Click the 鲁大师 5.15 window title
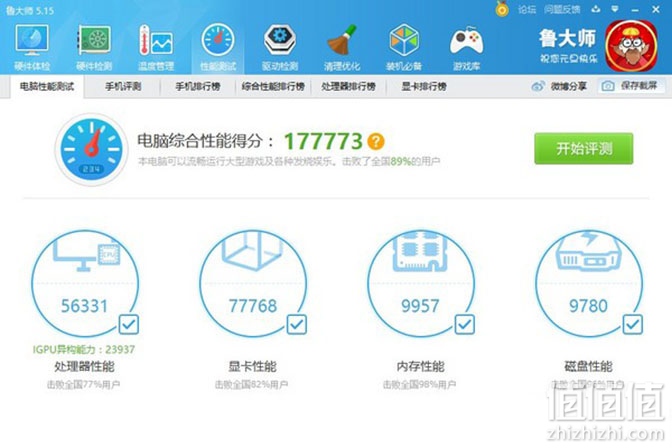672x448 pixels. 30,10
